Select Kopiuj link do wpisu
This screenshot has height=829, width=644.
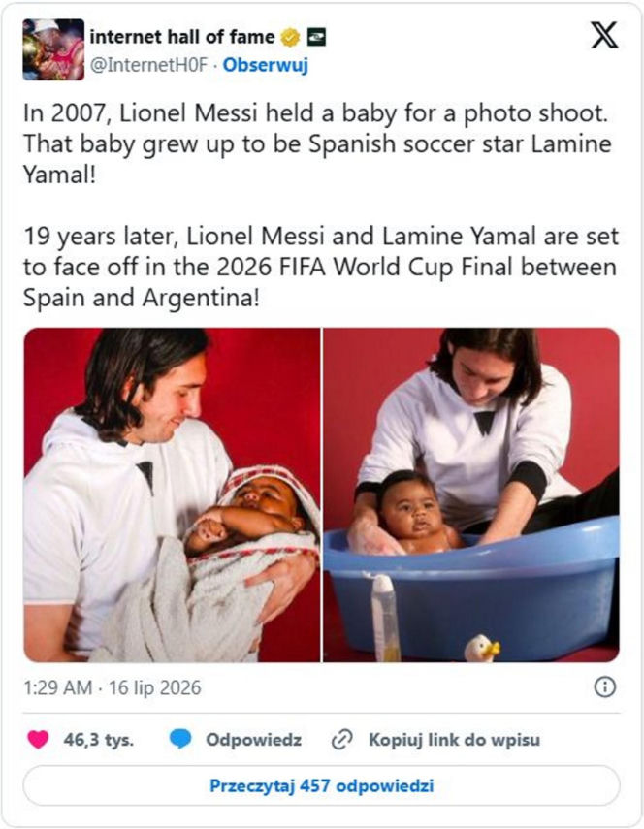pos(454,739)
